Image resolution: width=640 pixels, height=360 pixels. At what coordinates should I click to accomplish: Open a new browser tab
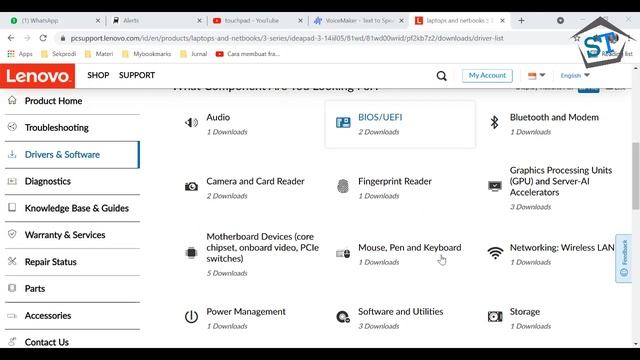(x=521, y=20)
